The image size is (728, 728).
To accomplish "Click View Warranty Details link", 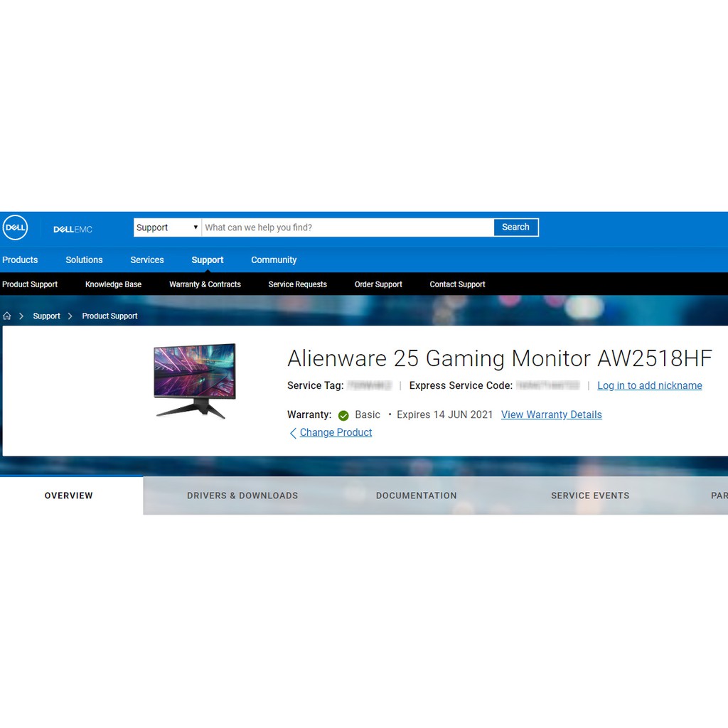I will (551, 414).
